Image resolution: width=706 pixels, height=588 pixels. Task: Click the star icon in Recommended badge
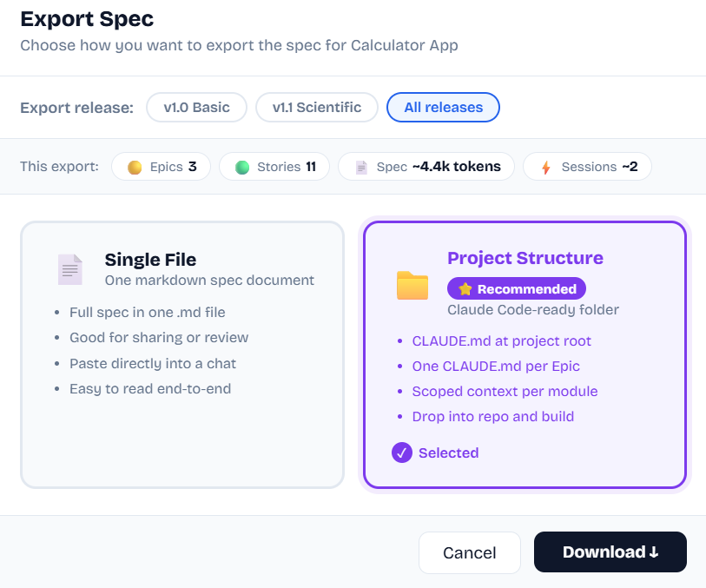pyautogui.click(x=465, y=289)
